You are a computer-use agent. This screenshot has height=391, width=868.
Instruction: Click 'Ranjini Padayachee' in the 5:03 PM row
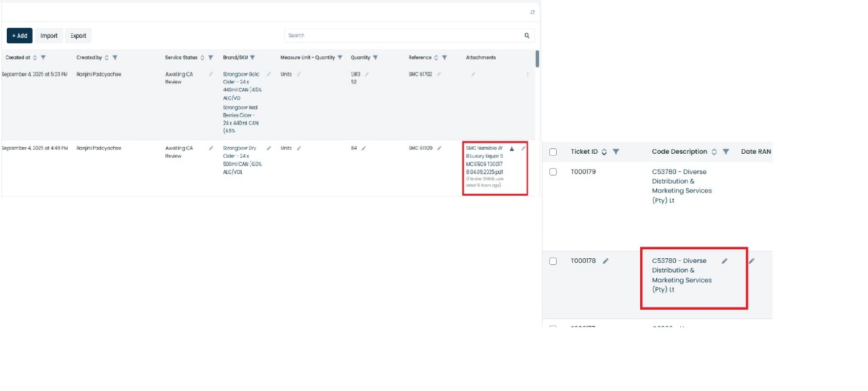[99, 75]
